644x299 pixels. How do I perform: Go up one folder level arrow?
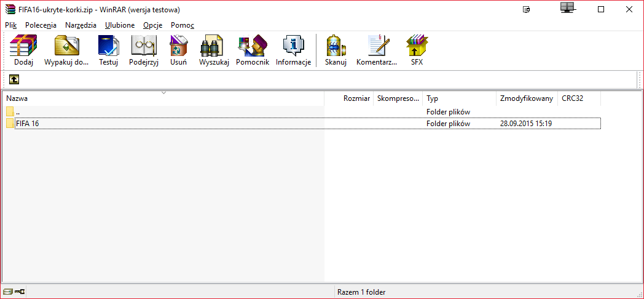(14, 79)
